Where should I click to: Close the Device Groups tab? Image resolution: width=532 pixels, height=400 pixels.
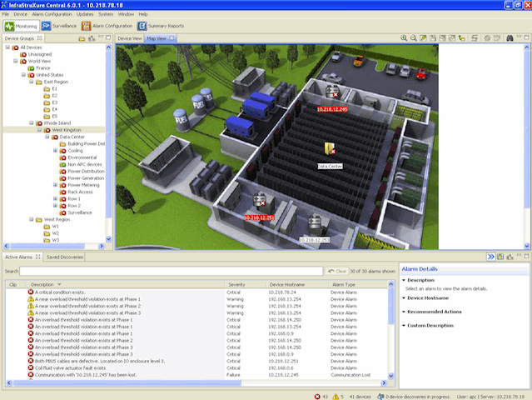[x=40, y=38]
